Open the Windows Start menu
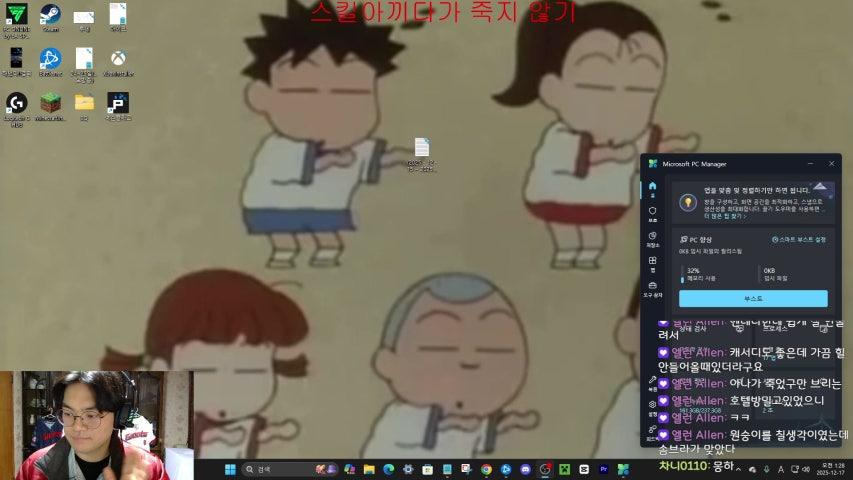The height and width of the screenshot is (480, 853). 230,469
